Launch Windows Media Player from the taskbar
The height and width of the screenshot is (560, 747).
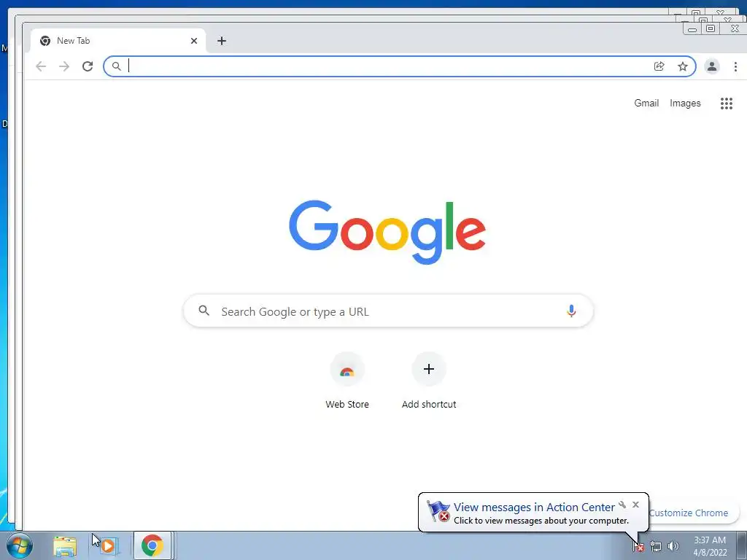108,546
